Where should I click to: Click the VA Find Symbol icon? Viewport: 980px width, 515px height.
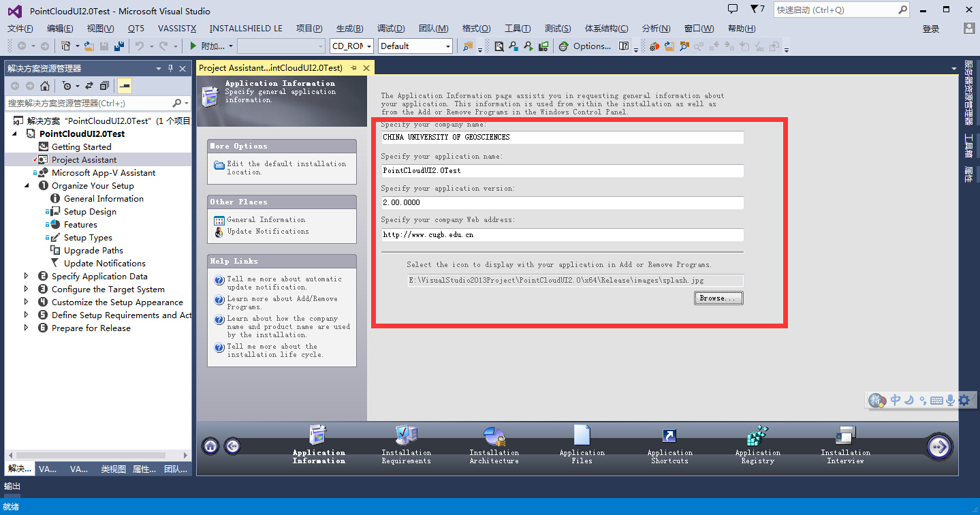point(684,46)
